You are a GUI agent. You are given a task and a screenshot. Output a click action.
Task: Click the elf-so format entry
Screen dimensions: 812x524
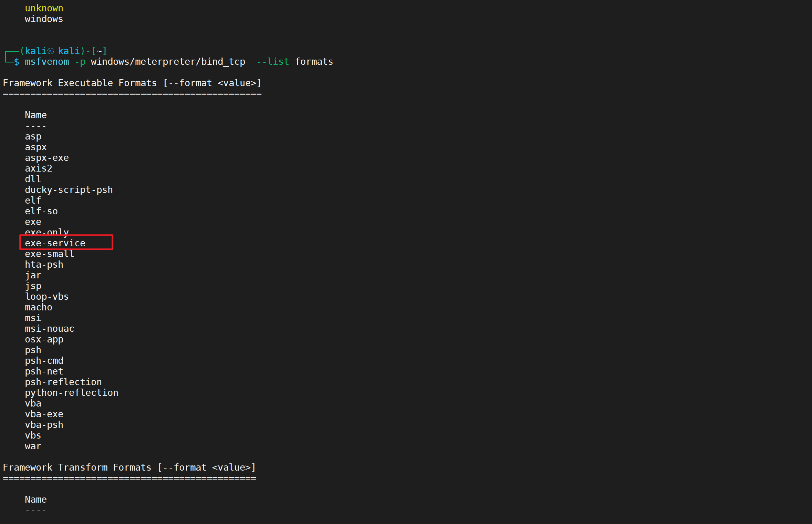pos(41,211)
